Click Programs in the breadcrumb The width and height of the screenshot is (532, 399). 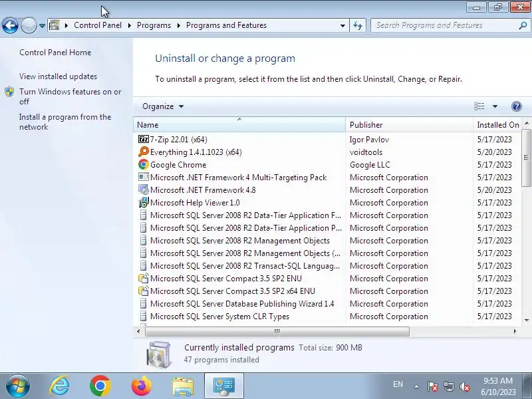[154, 25]
